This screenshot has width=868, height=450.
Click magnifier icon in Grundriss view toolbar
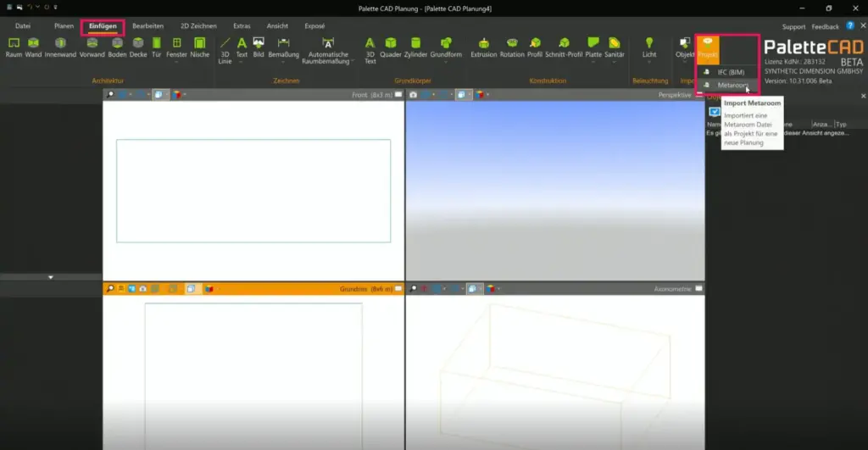coord(109,289)
